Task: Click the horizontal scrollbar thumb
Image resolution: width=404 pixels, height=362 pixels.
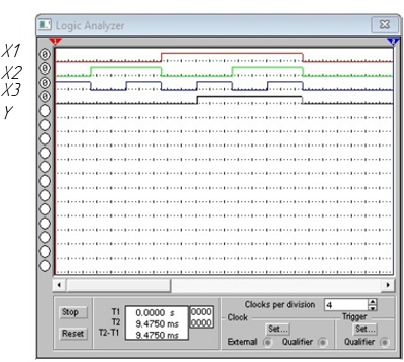Action: [x=118, y=285]
